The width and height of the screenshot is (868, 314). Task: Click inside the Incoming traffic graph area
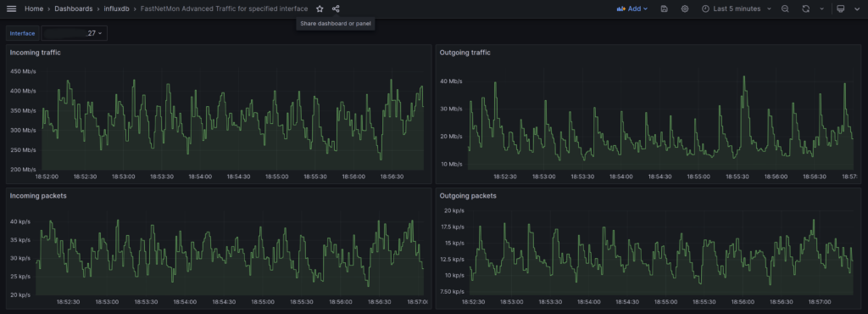tap(232, 119)
